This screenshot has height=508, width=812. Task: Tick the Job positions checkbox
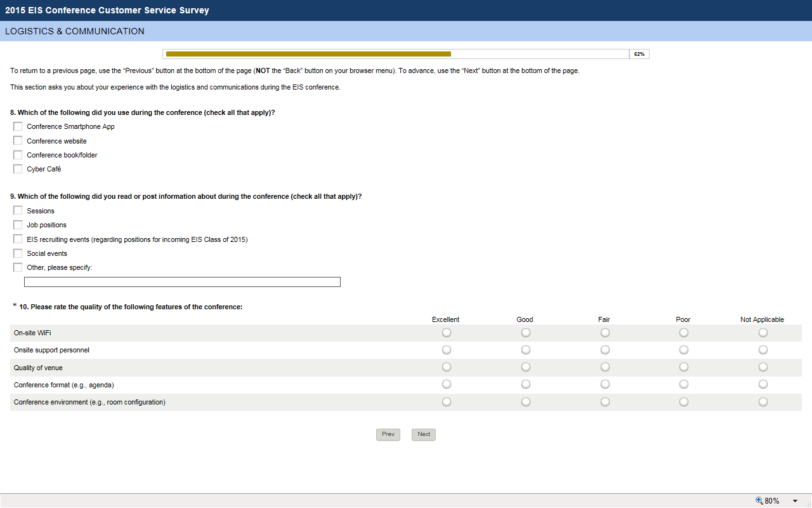(x=18, y=225)
